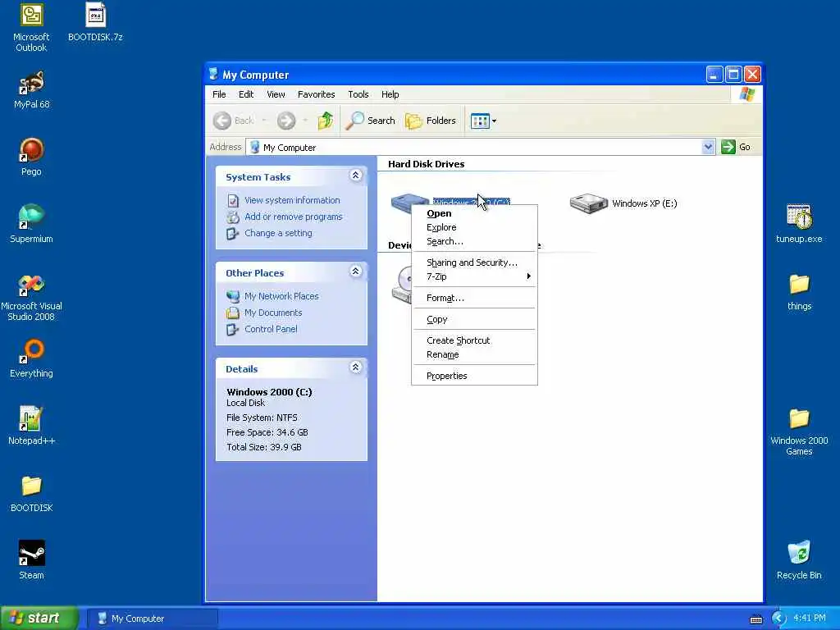The image size is (840, 630).
Task: Click My Computer taskbar button
Action: 152,619
